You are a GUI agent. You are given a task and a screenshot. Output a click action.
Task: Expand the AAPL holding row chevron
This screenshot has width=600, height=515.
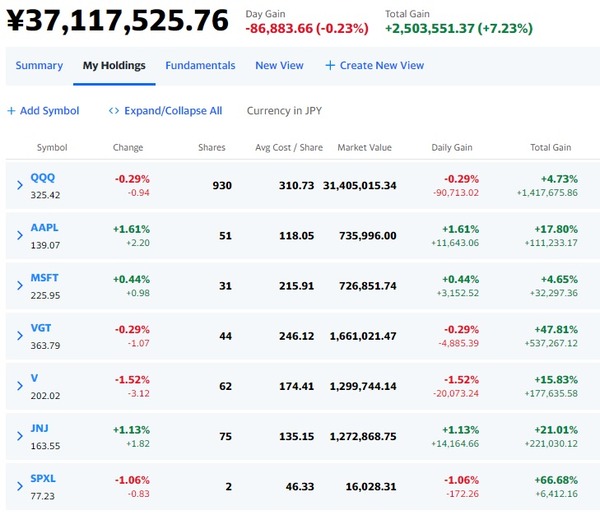(20, 236)
